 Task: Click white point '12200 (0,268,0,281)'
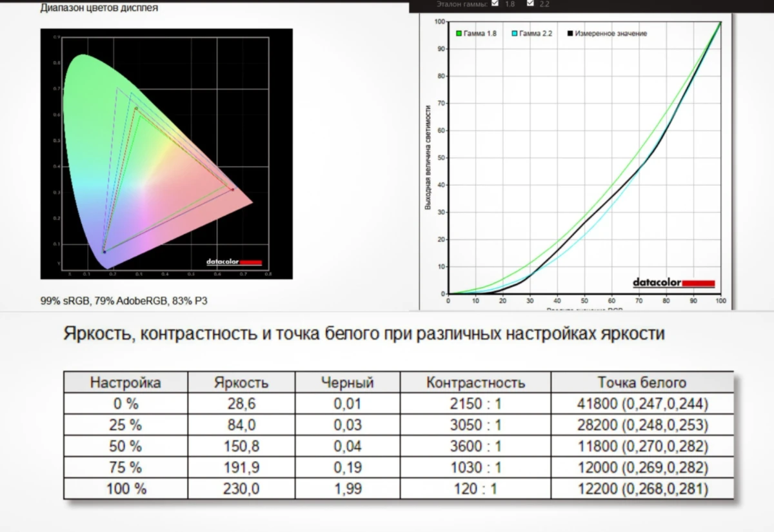[x=642, y=488]
